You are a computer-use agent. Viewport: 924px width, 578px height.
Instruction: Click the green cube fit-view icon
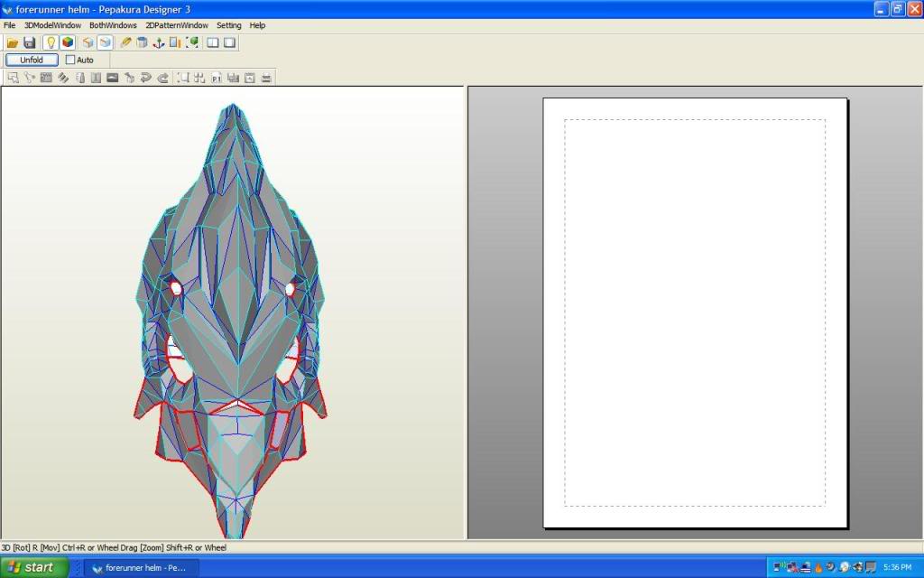(x=192, y=42)
